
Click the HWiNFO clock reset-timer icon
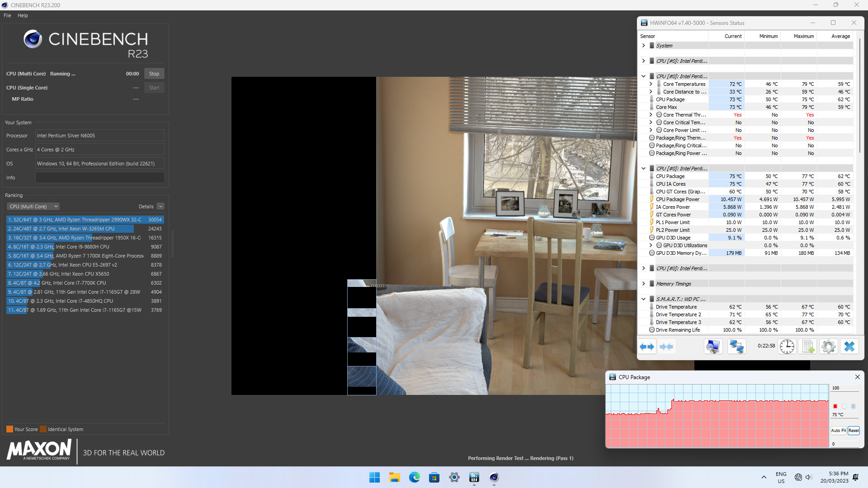pos(787,347)
